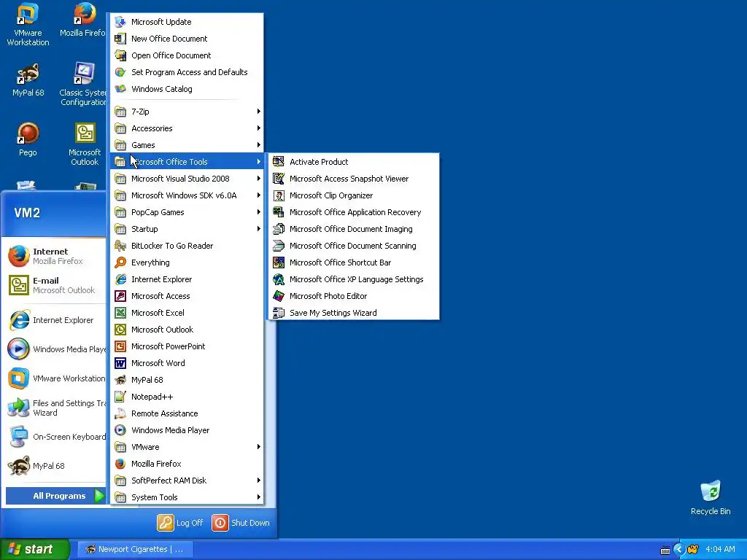Click the BitLocker To Go Reader icon

(x=120, y=246)
